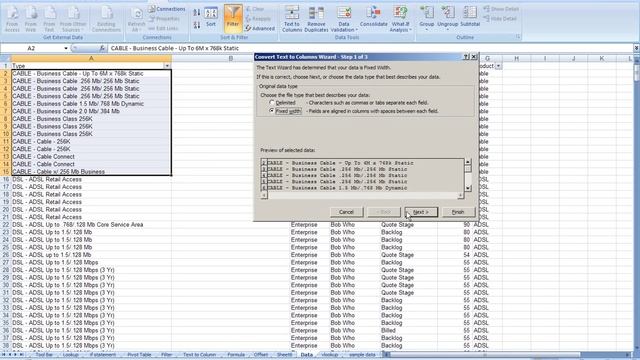Image resolution: width=640 pixels, height=360 pixels.
Task: Click the Properties ribbon item
Action: tap(164, 19)
